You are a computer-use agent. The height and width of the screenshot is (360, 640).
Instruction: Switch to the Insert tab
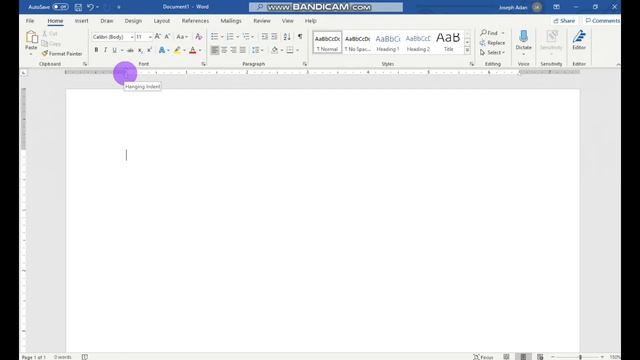81,20
